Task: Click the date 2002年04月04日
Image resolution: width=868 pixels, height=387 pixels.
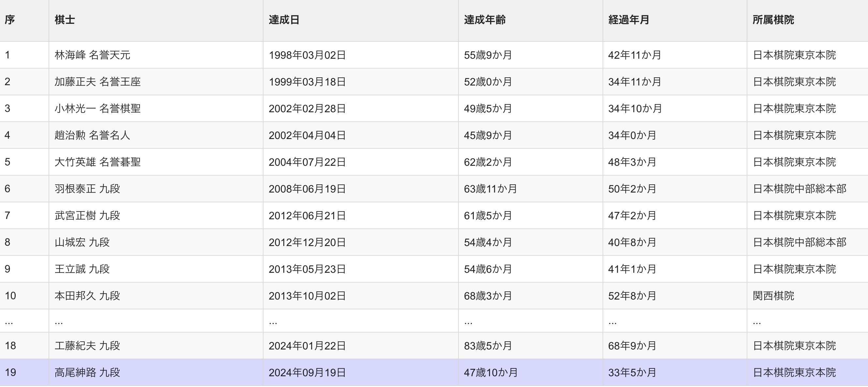Action: [x=307, y=135]
